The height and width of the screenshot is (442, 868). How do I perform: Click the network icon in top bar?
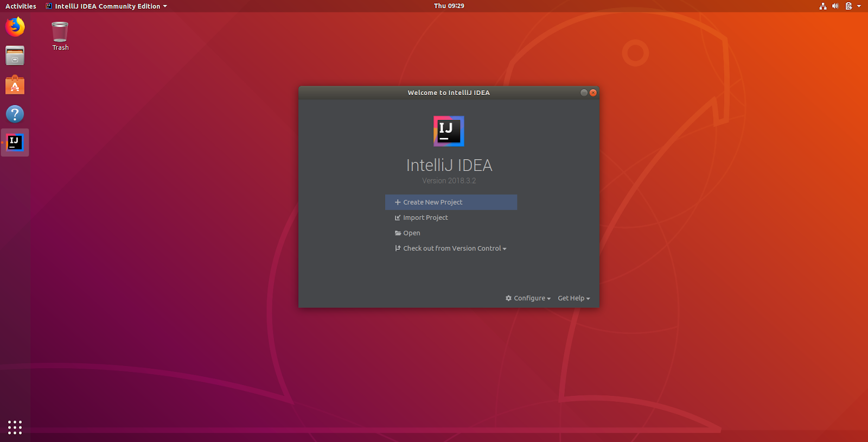point(823,6)
